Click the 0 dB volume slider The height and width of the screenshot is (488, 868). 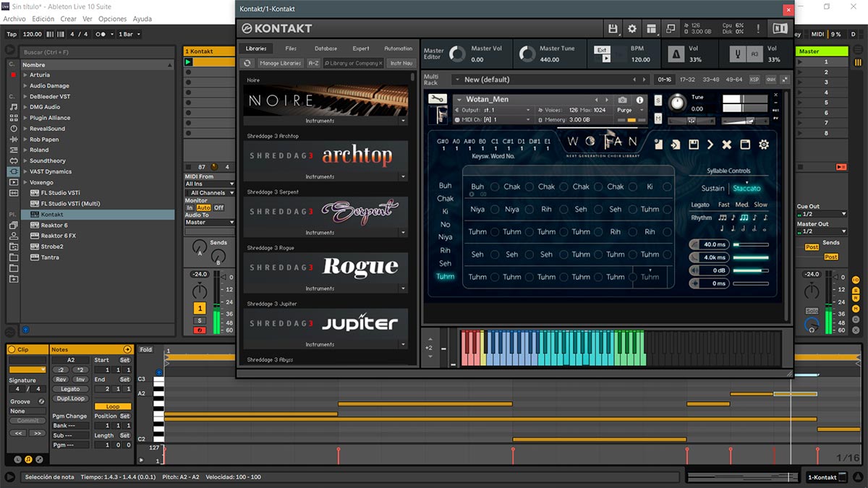pos(751,270)
